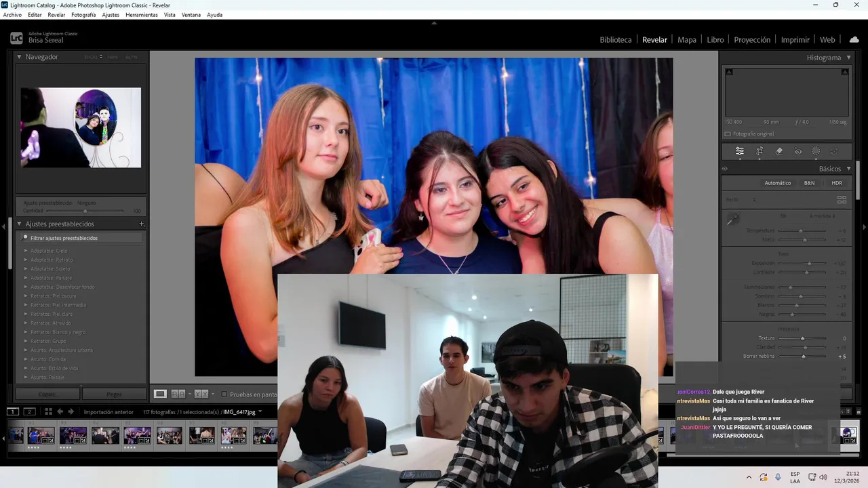Image resolution: width=868 pixels, height=488 pixels.
Task: Open the taskbar network icon
Action: pyautogui.click(x=811, y=477)
